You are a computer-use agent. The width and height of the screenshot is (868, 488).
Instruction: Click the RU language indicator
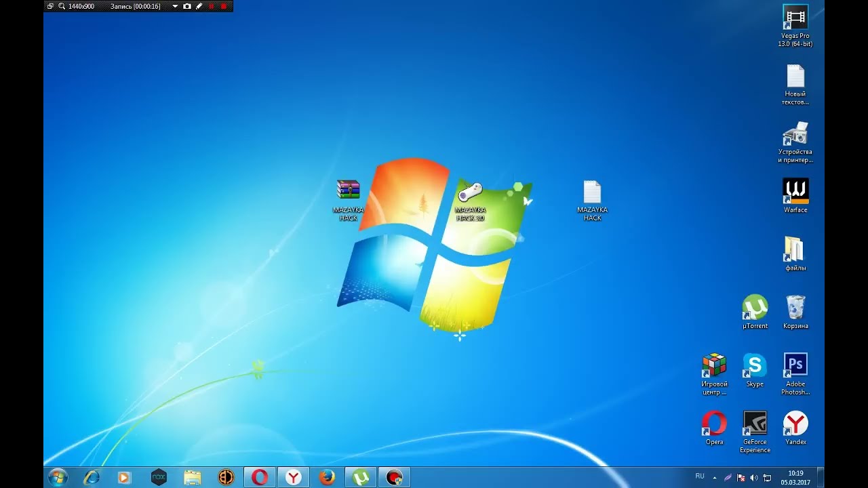coord(700,476)
